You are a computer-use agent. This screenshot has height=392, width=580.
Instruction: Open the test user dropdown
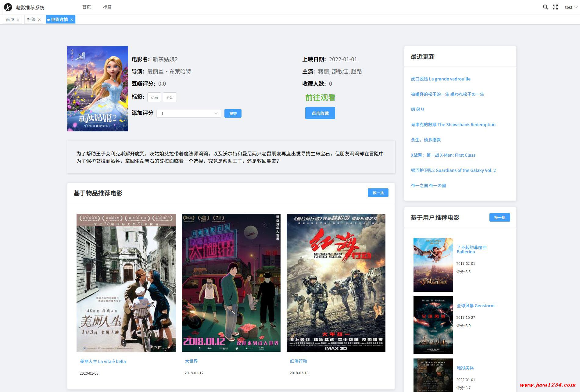pos(571,7)
